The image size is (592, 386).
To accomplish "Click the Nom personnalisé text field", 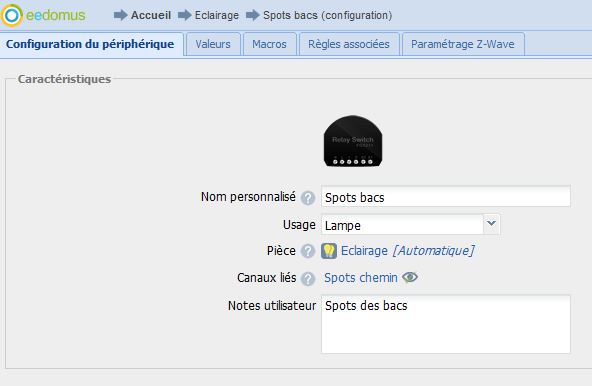I will (446, 196).
